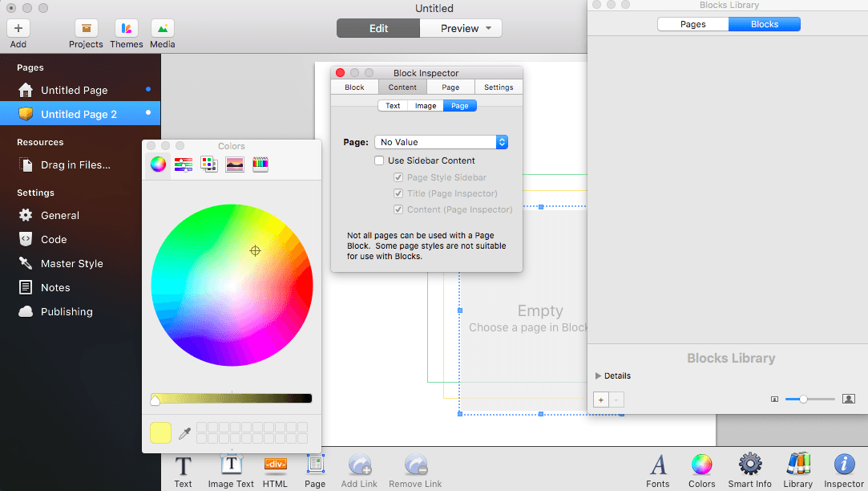Open the Themes browser icon
This screenshot has width=868, height=491.
(126, 28)
